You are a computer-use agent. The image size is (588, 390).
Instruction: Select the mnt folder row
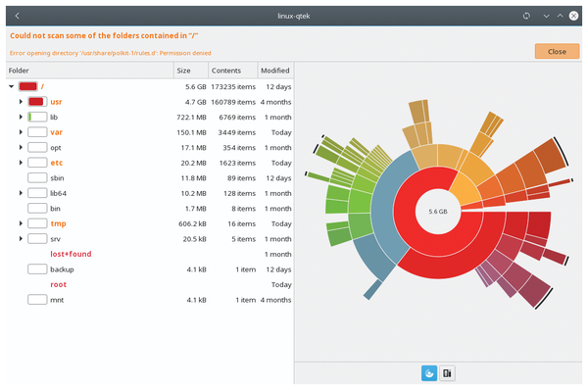pos(149,300)
